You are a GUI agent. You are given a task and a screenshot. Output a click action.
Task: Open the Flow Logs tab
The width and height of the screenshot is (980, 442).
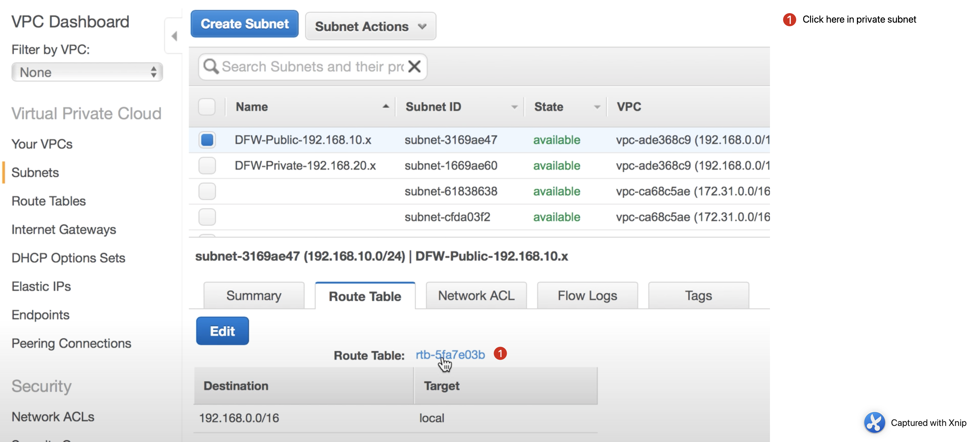point(587,295)
